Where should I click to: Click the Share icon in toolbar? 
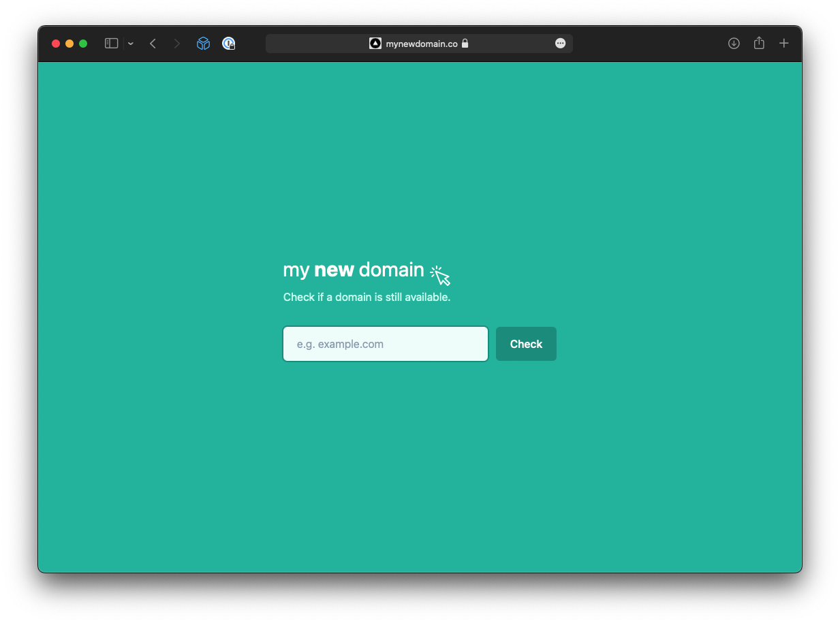coord(759,43)
